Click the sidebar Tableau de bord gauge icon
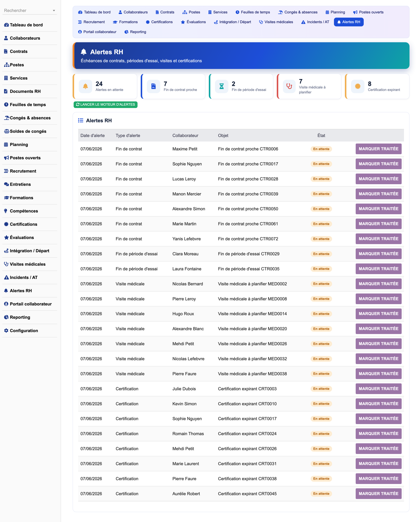This screenshot has width=420, height=522. (x=6, y=25)
